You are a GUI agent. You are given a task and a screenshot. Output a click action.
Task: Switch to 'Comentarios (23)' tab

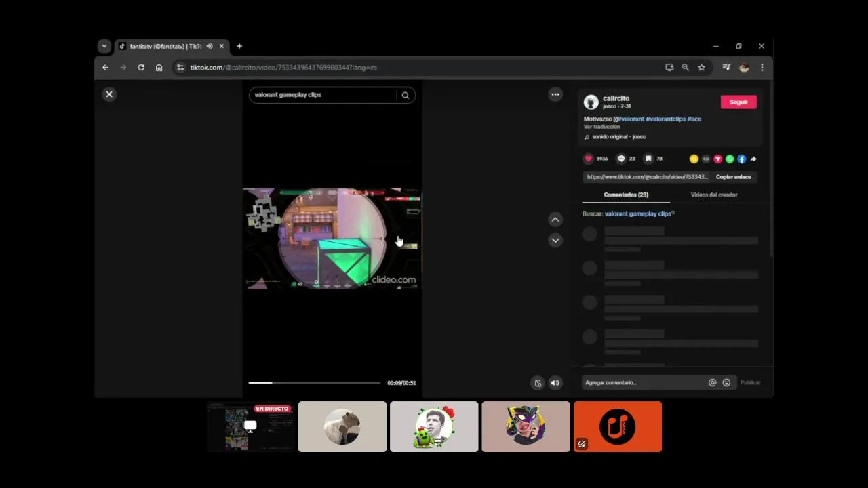pyautogui.click(x=626, y=195)
